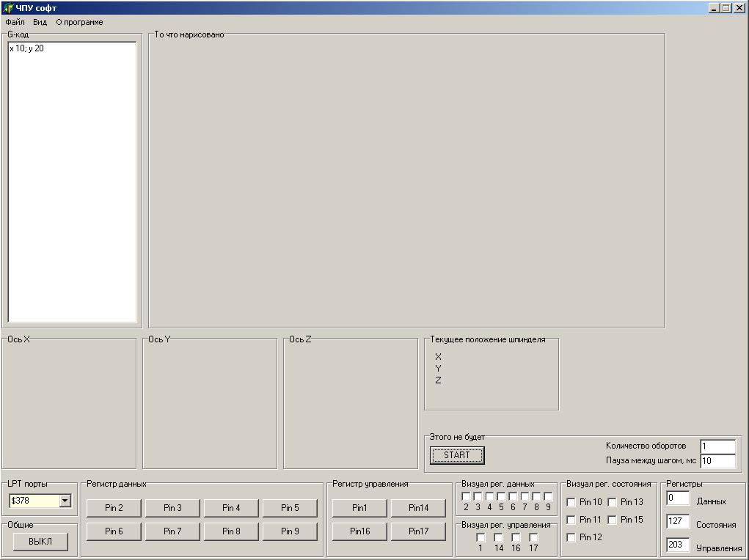Screen dimensions: 749x560
Task: Click inside the G-код text area
Action: click(x=72, y=183)
